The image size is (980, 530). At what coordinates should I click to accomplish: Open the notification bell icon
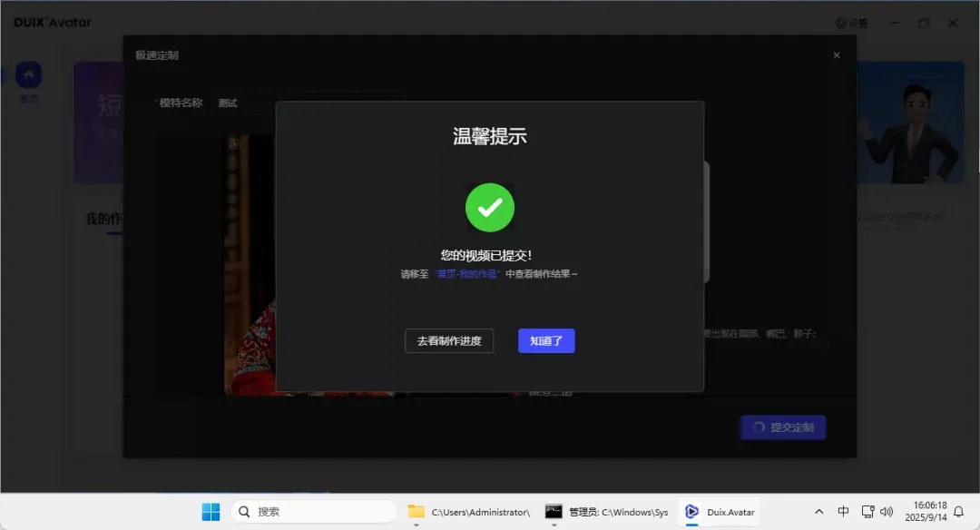959,512
